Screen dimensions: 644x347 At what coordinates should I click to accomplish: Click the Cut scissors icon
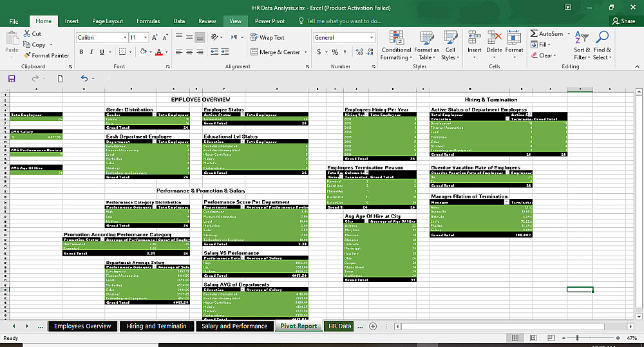coord(27,33)
